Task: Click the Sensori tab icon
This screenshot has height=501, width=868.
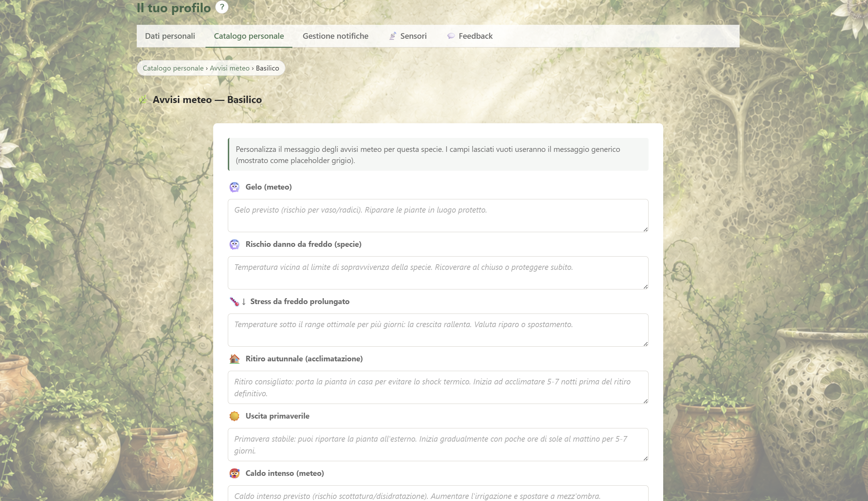Action: point(393,36)
